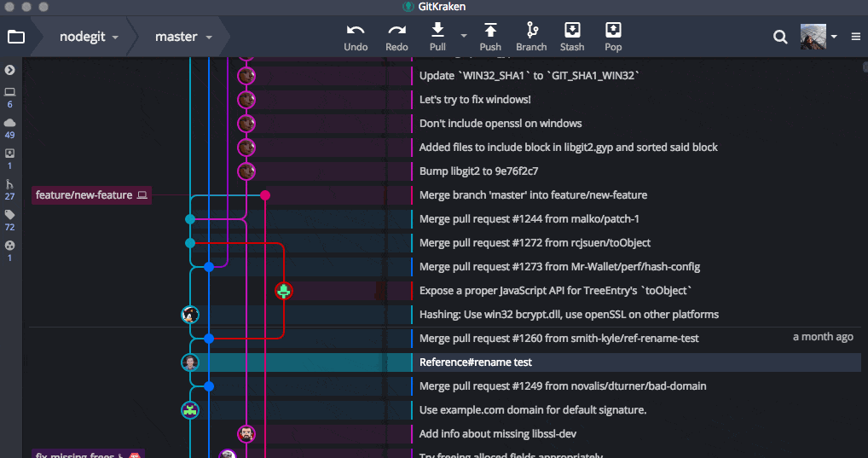Screen dimensions: 868x458
Task: Click author avatar on example.com domain commit
Action: 190,410
